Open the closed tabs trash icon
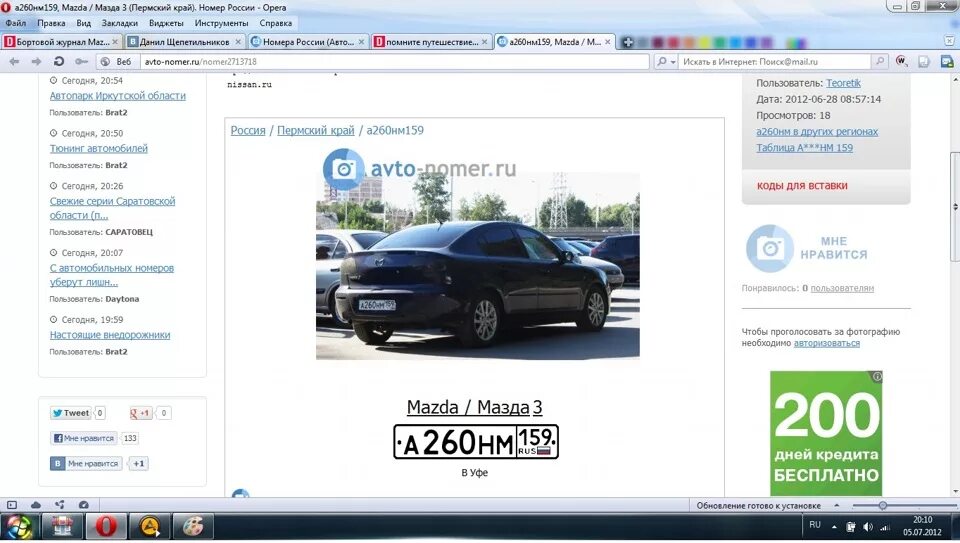 pos(950,40)
